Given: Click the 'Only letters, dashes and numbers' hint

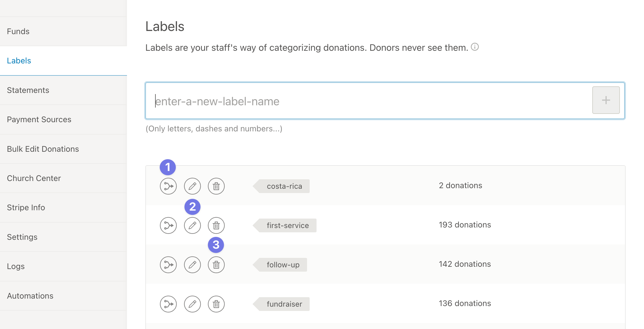Looking at the screenshot, I should coord(214,129).
